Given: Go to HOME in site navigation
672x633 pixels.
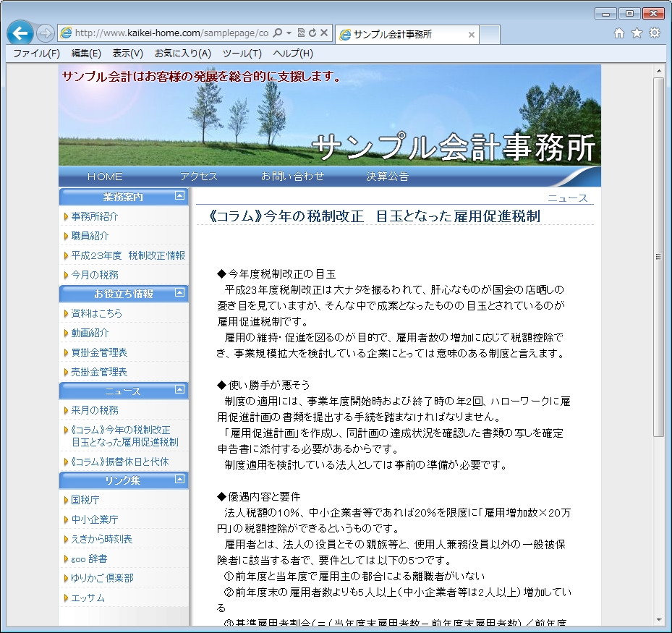Looking at the screenshot, I should point(105,176).
